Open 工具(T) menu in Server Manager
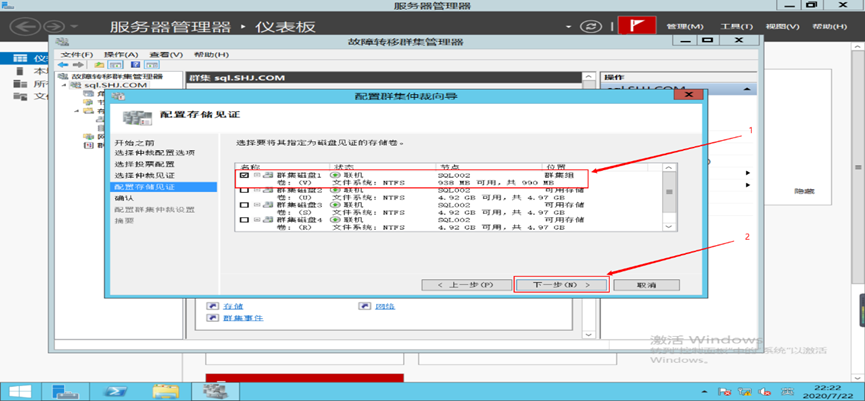The image size is (865, 401). point(736,26)
